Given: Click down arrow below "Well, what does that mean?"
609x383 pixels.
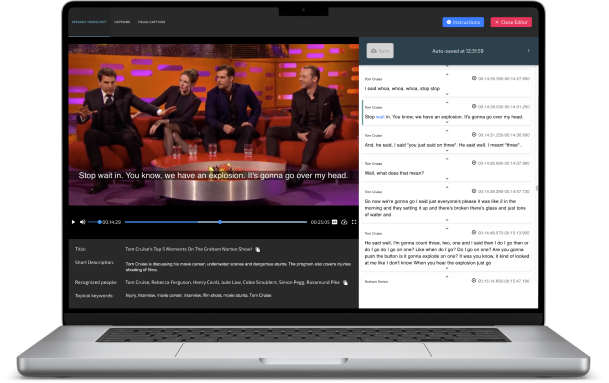Looking at the screenshot, I should point(447,179).
